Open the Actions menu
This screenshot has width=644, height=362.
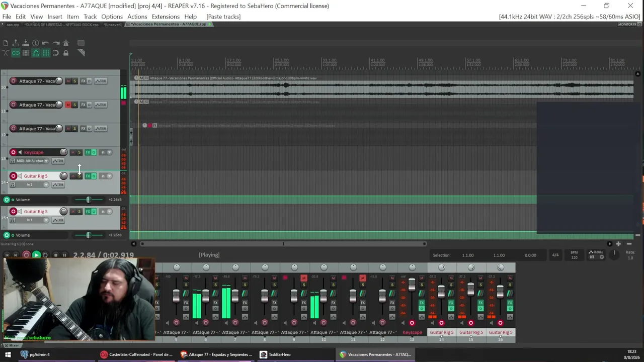(137, 17)
